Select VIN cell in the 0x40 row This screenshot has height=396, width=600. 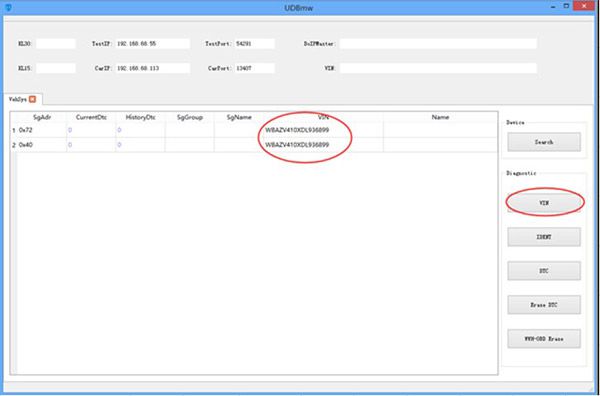click(323, 145)
